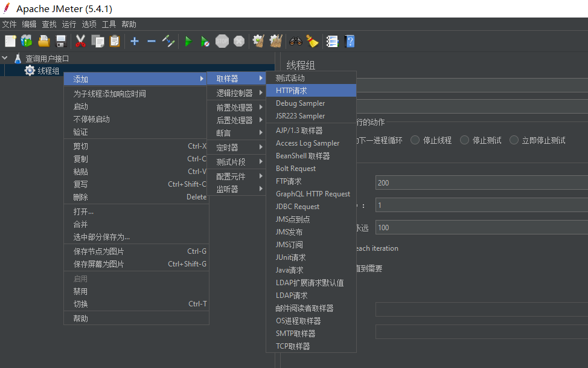The height and width of the screenshot is (368, 588).
Task: Click 为子线程添加响应时间 entry
Action: (136, 94)
